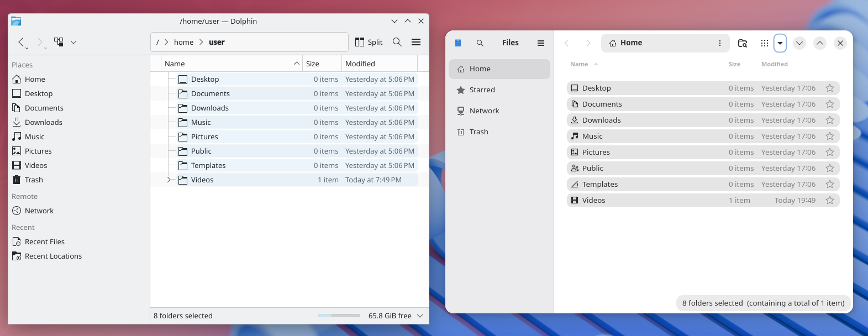Star the Downloads folder in Files

pos(830,120)
